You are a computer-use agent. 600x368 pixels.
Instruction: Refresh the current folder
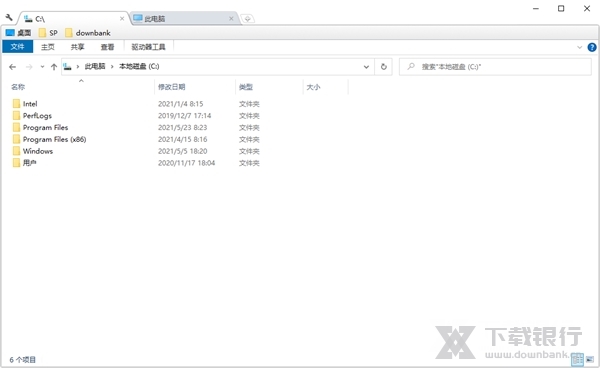click(383, 67)
